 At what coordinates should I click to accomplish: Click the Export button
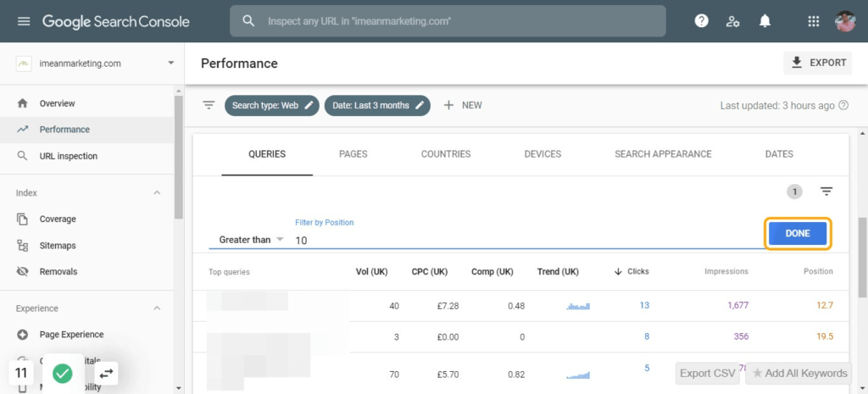pos(818,63)
